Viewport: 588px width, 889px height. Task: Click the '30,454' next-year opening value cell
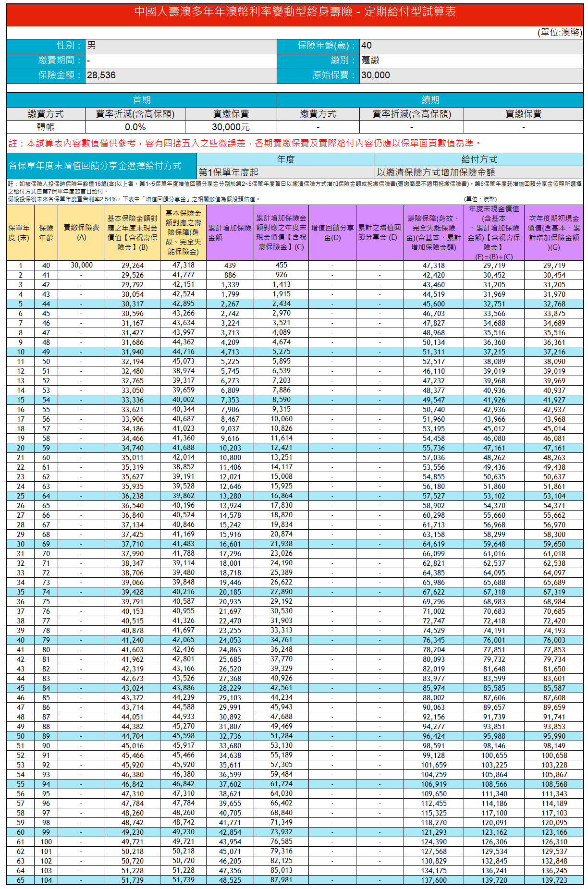(554, 275)
